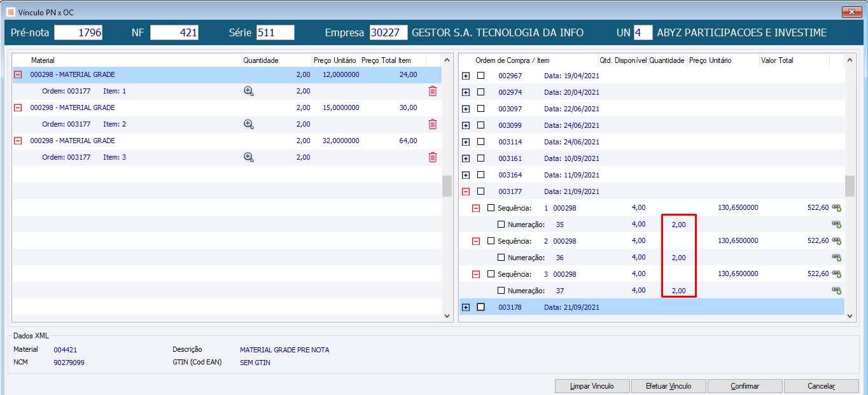868x395 pixels.
Task: Delete link of Item: 1 with trash icon
Action: pyautogui.click(x=433, y=91)
